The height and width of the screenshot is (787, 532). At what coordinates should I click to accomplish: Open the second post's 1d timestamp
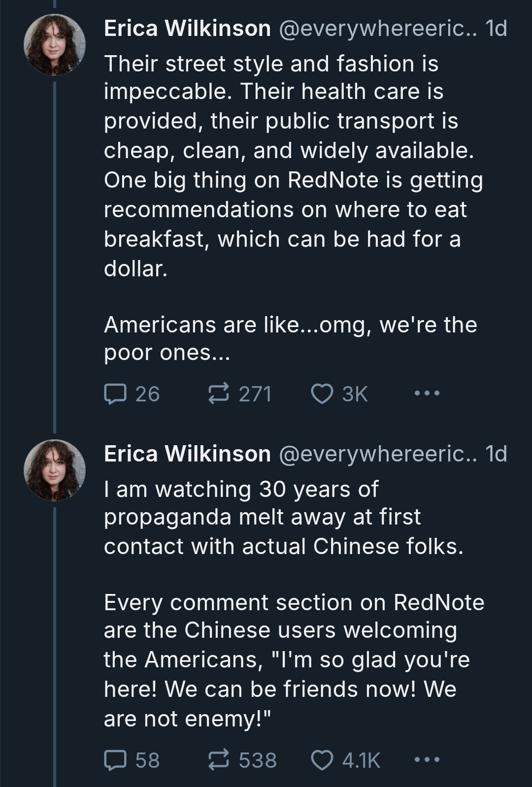(x=496, y=454)
